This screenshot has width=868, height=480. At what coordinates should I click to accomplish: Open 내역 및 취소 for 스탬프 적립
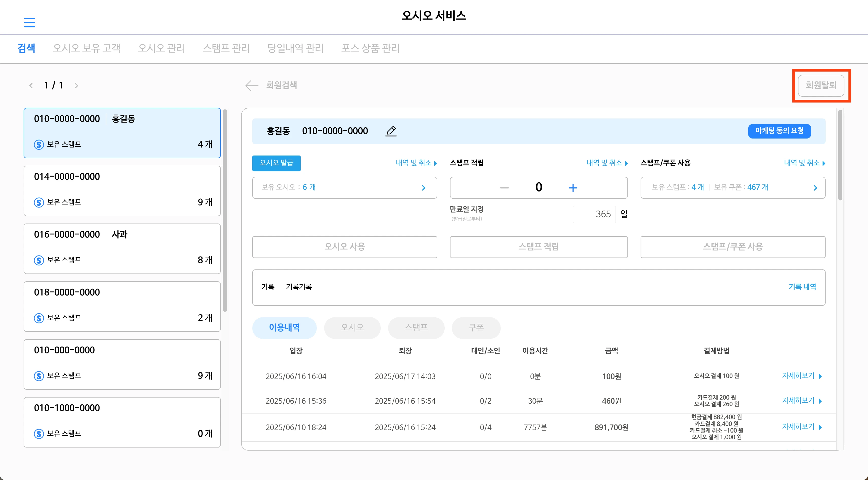[x=607, y=163]
